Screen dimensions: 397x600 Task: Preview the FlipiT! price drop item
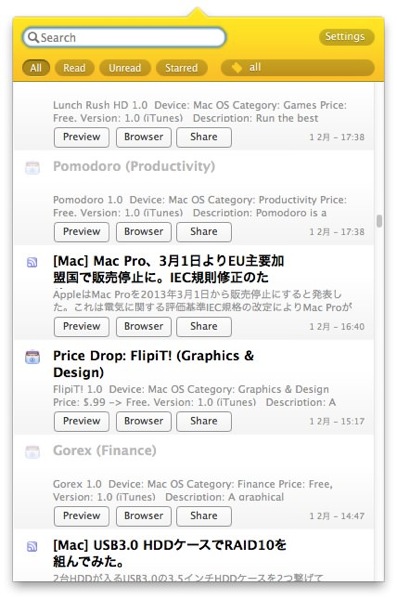click(82, 421)
